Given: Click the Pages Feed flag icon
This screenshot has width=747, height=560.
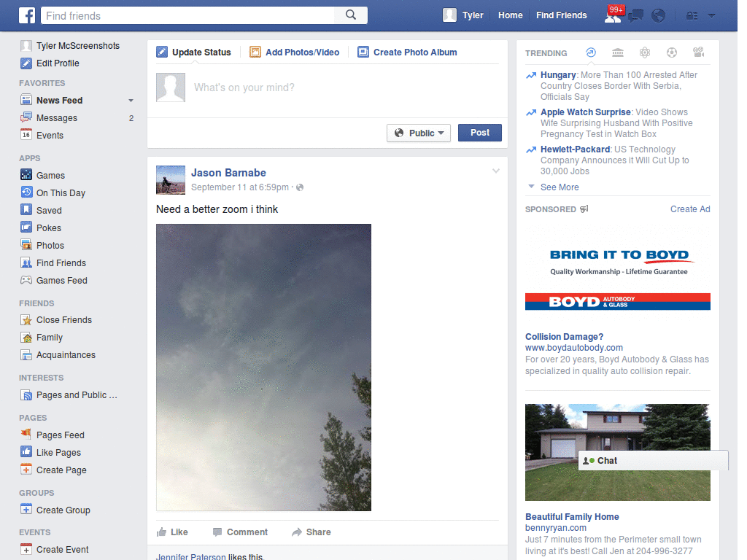Looking at the screenshot, I should pos(26,435).
